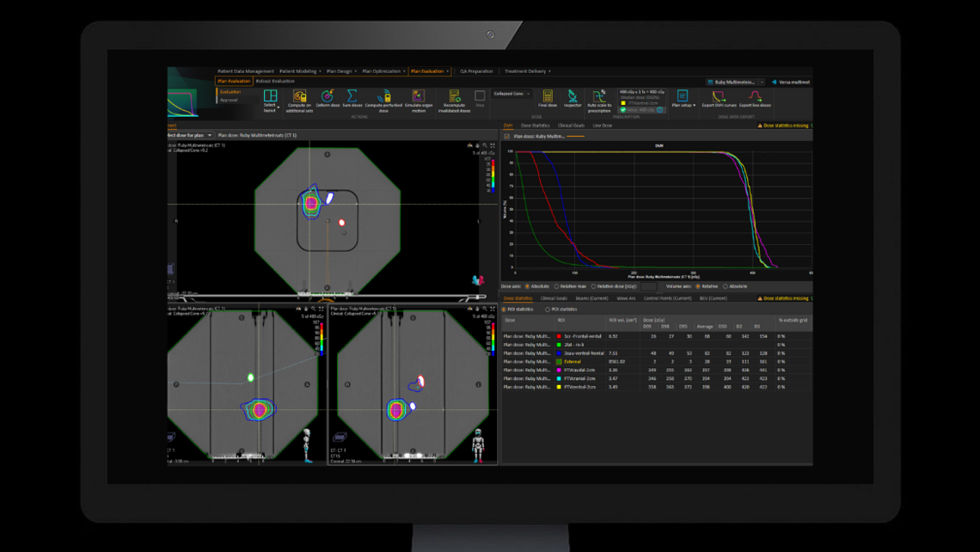
Task: Open the Collapsed Cone algorithm dropdown
Action: tap(527, 94)
